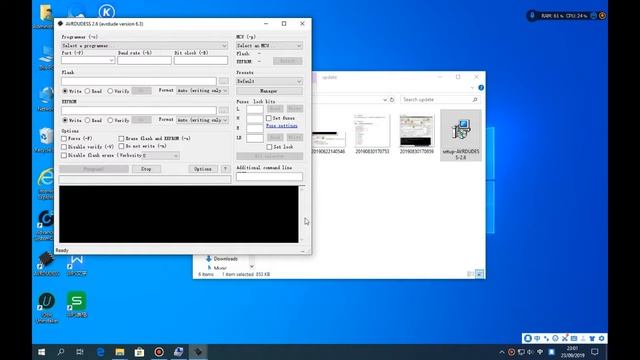
Task: Open Task View from the taskbar
Action: 80,352
